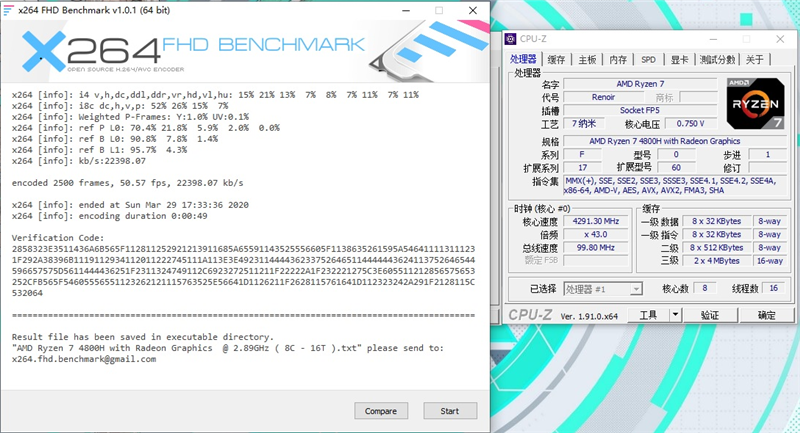Expand the 工具 dropdown arrow
Viewport: 800px width, 433px height.
[675, 315]
